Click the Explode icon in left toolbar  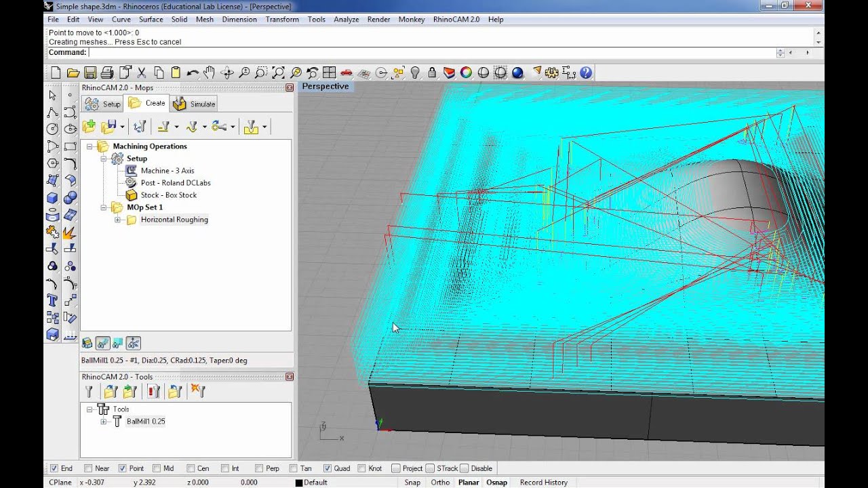[x=69, y=232]
